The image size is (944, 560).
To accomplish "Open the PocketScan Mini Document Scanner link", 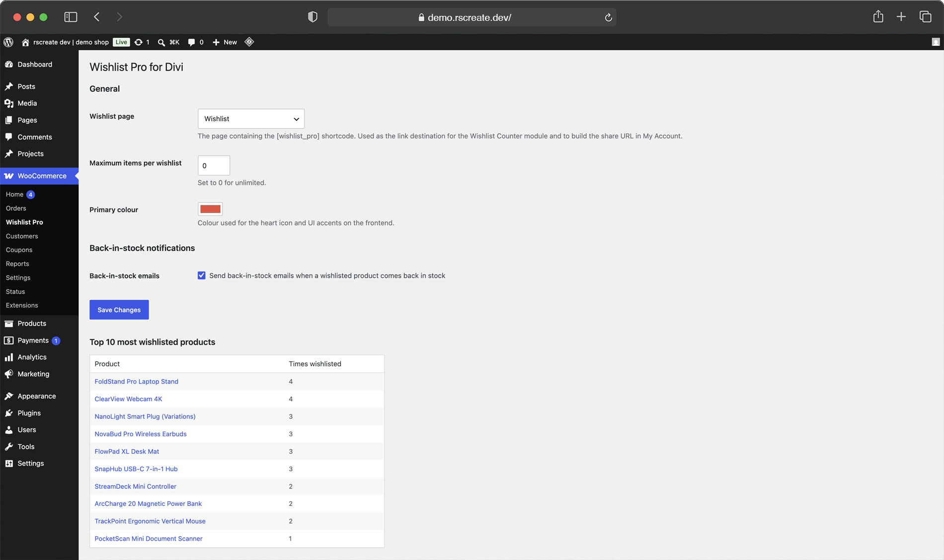I will 149,538.
